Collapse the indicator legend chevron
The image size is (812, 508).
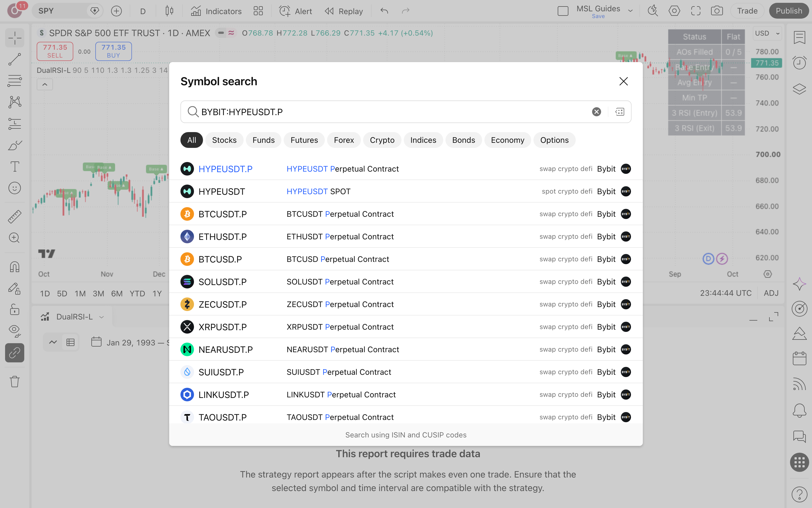45,85
